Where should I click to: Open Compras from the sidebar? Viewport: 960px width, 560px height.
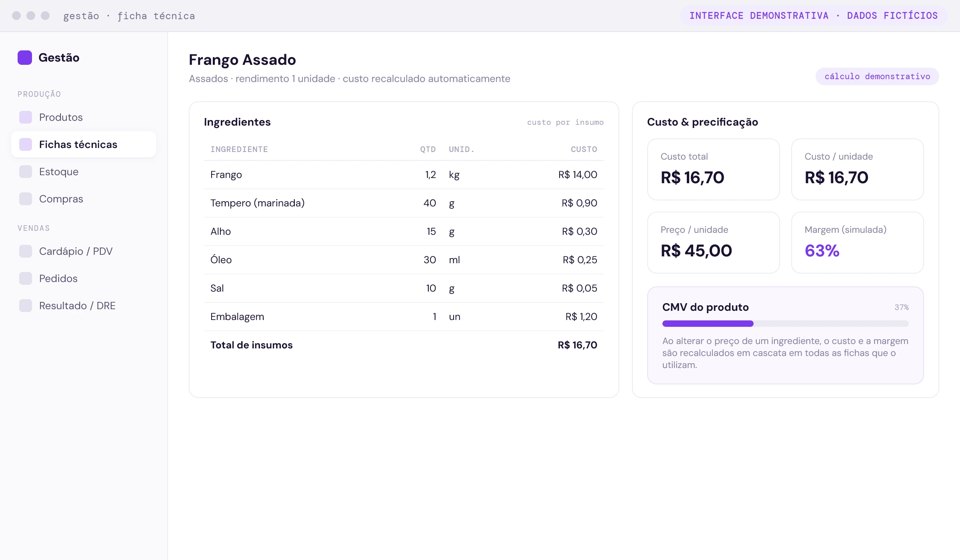84,199
